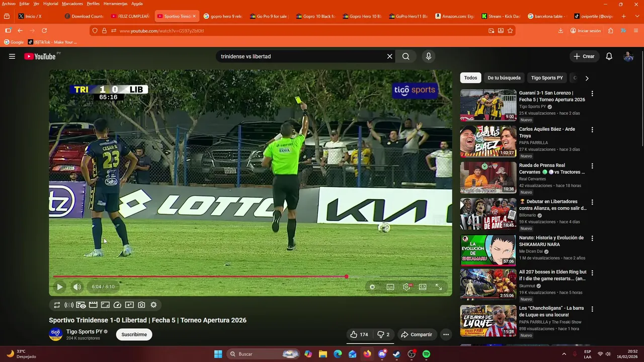Go to the YouTube home logo
Viewport: 644px width, 362px height.
click(40, 56)
